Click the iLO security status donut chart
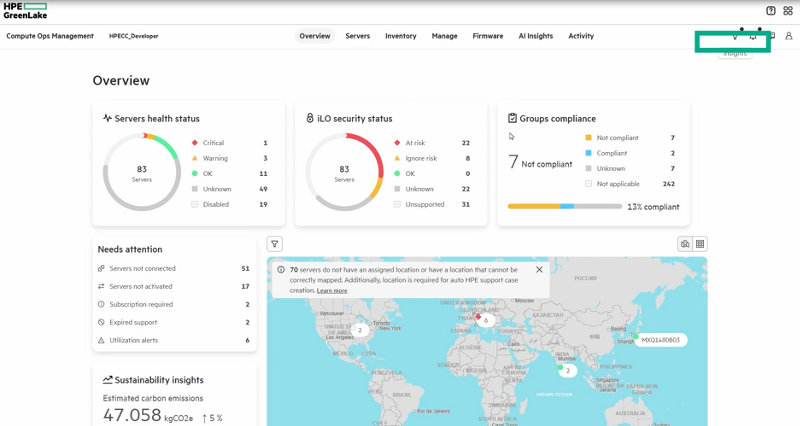 344,172
